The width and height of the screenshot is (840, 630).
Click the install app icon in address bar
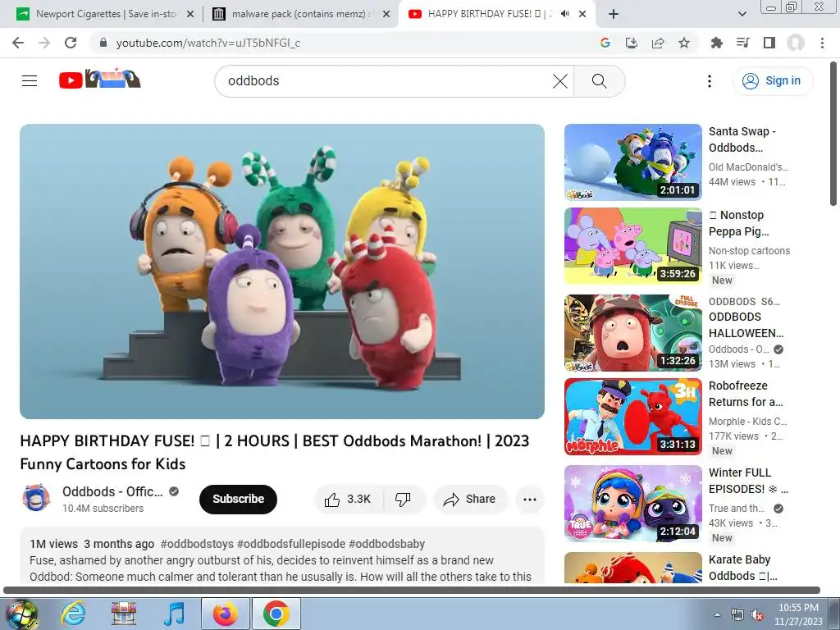tap(632, 43)
